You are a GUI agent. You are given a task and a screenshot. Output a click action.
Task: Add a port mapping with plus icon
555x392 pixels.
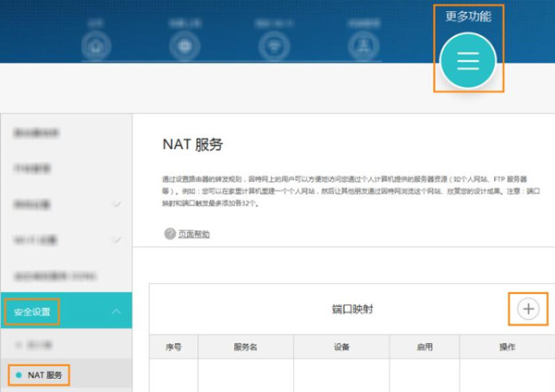pyautogui.click(x=528, y=309)
